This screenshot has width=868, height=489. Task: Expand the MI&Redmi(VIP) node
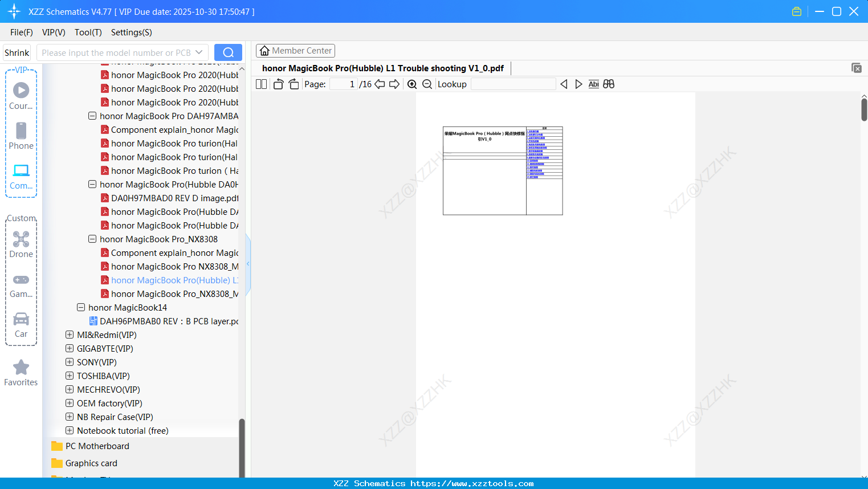point(70,335)
